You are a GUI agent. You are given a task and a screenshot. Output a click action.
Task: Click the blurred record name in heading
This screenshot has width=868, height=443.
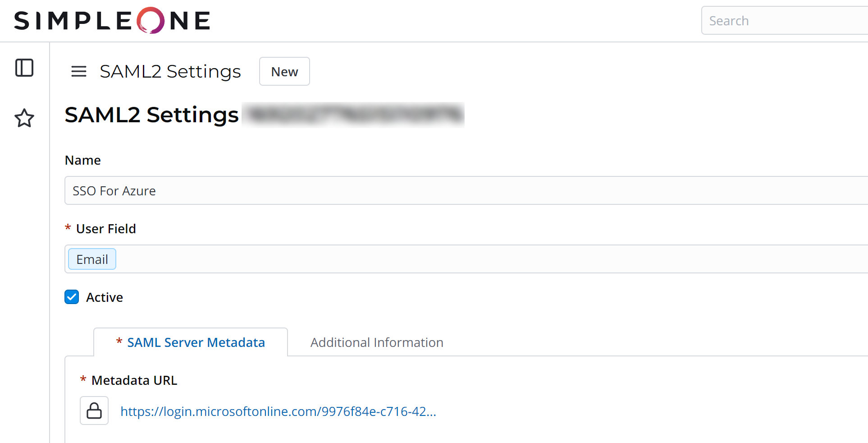pos(353,115)
